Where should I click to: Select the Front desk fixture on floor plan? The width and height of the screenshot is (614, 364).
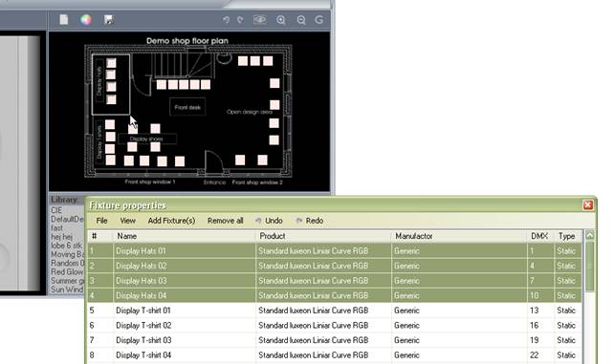pyautogui.click(x=187, y=107)
